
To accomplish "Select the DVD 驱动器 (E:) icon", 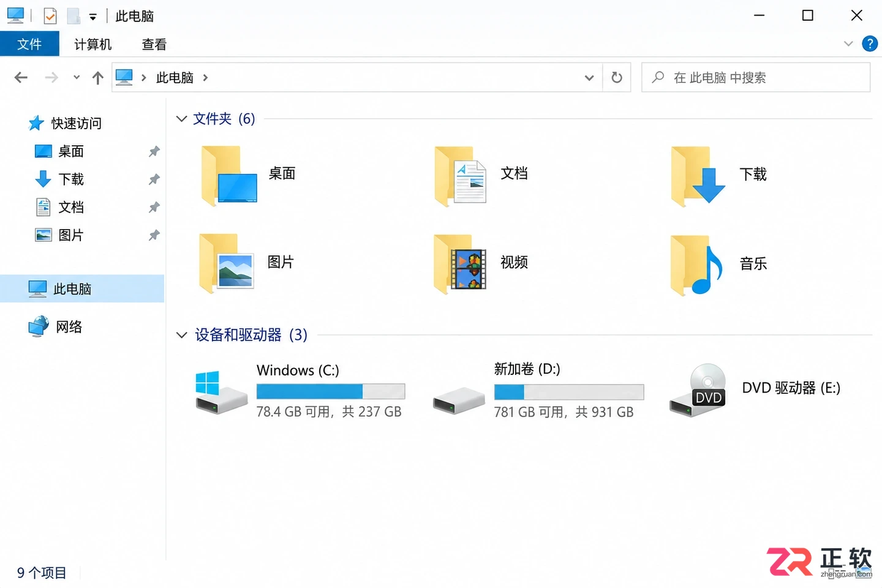I will click(x=698, y=391).
